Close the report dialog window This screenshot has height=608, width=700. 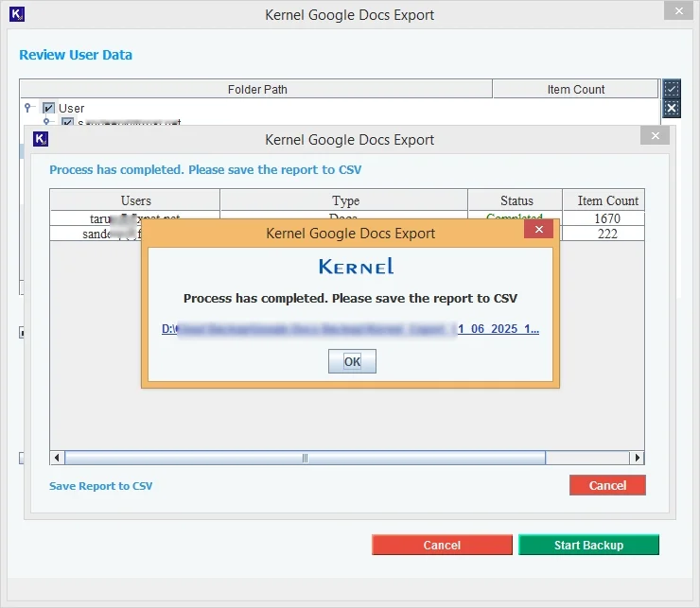[x=654, y=136]
